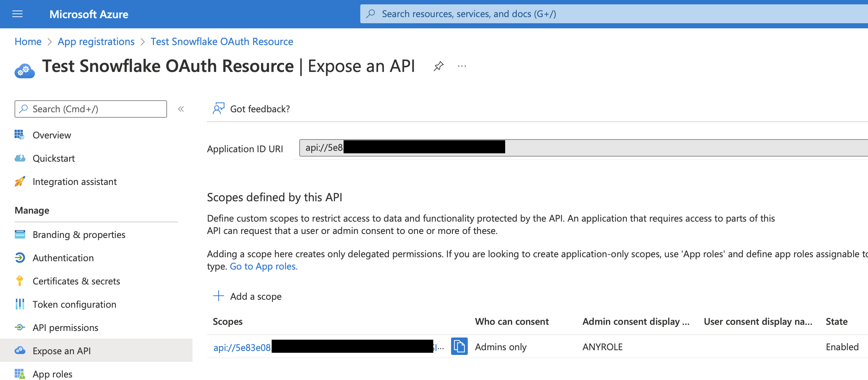This screenshot has width=868, height=380.
Task: Follow the Go to App roles link
Action: pyautogui.click(x=263, y=266)
